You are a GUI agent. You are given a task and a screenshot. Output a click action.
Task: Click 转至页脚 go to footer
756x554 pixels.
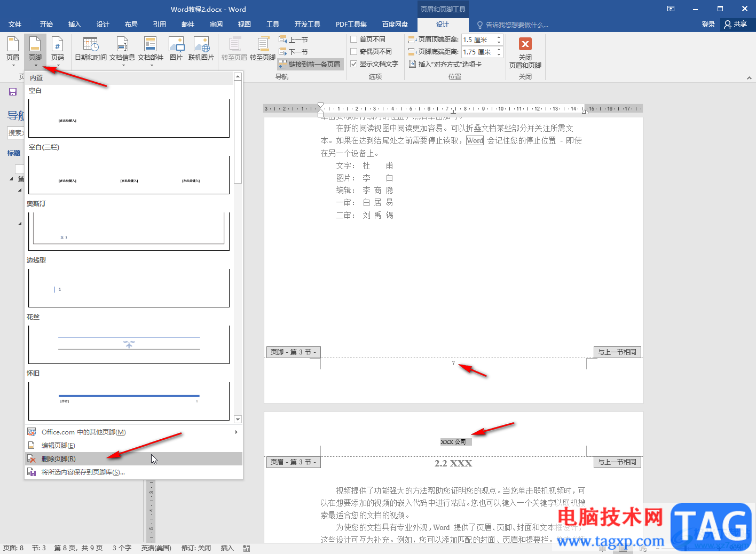tap(263, 50)
